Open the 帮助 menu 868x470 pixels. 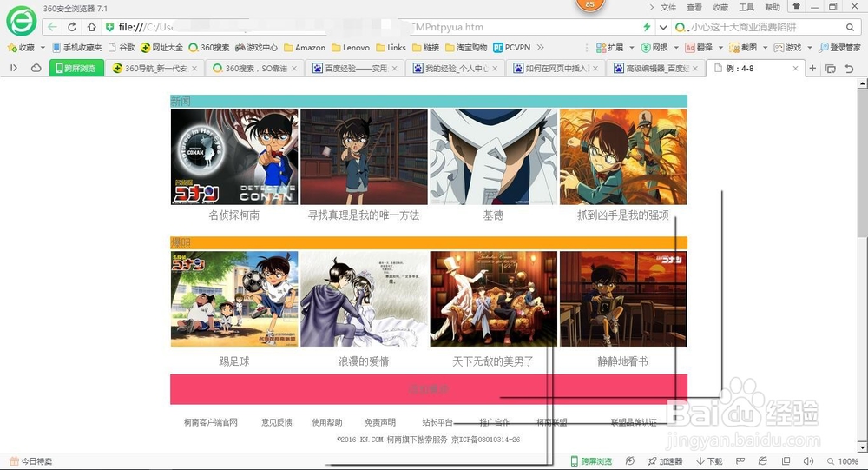click(773, 7)
